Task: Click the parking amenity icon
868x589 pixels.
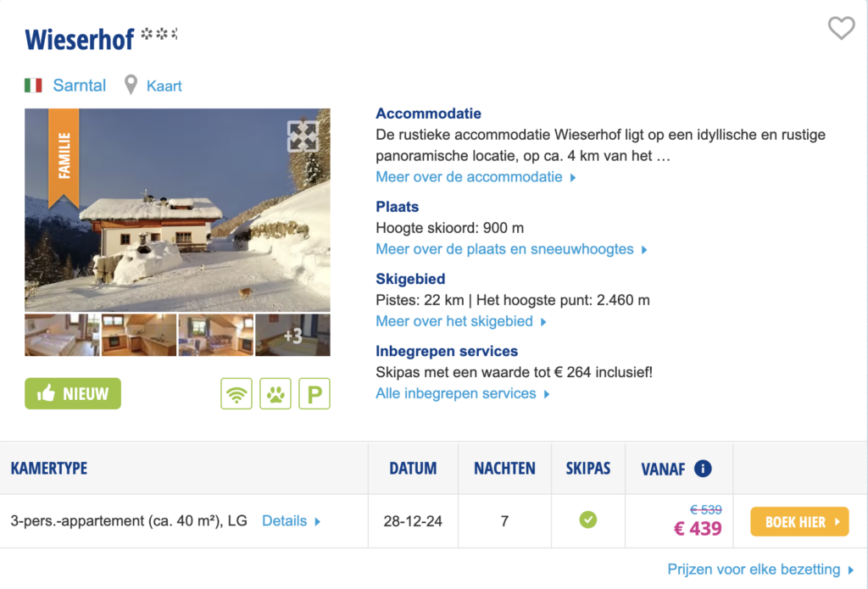Action: (x=314, y=394)
